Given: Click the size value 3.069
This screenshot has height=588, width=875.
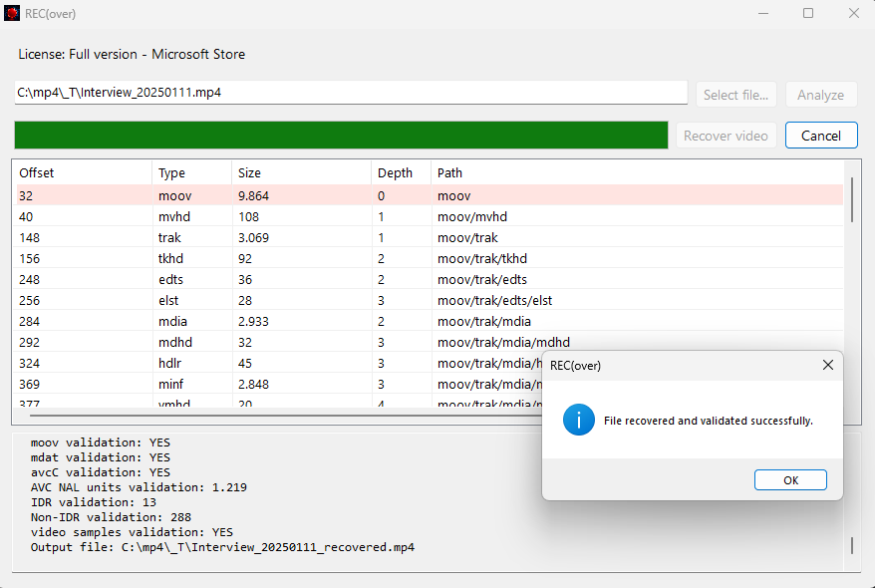Looking at the screenshot, I should click(x=253, y=237).
